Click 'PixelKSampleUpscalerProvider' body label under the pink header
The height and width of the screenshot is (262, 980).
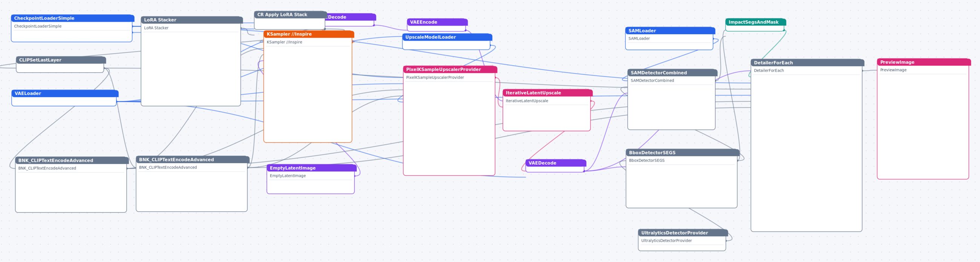(x=435, y=78)
